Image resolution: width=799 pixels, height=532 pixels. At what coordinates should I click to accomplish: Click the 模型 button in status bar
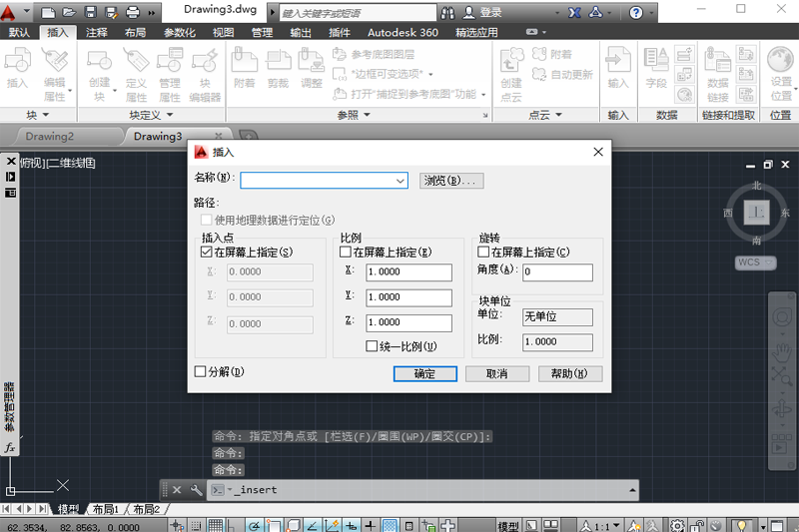coord(507,526)
